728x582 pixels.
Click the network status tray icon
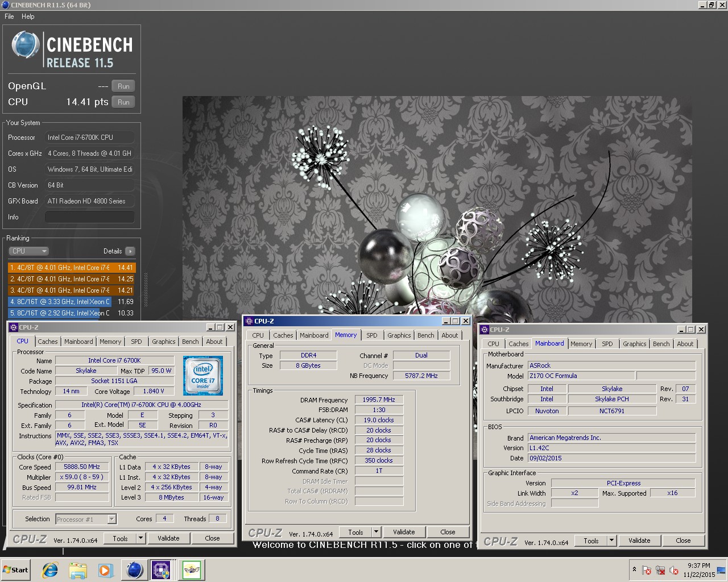click(x=660, y=570)
